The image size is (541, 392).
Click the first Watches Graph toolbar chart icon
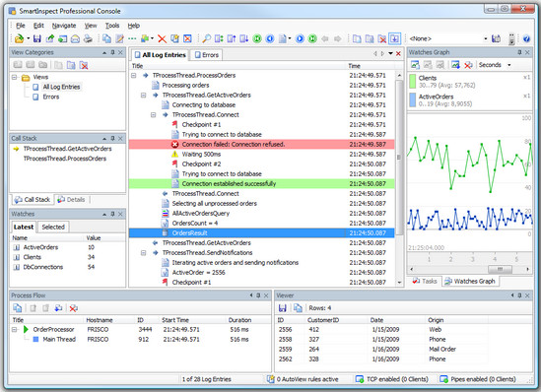pyautogui.click(x=415, y=64)
